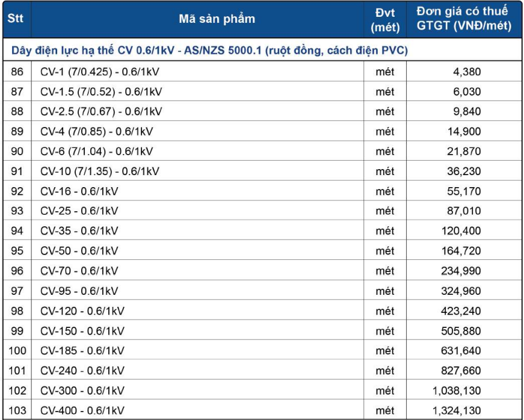Click product CV-16 - 0.6/1kV

[79, 191]
